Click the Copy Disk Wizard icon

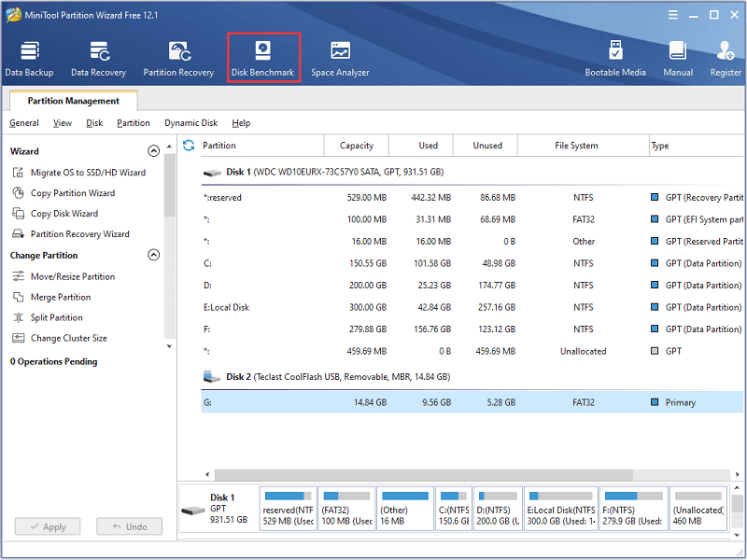pos(18,214)
